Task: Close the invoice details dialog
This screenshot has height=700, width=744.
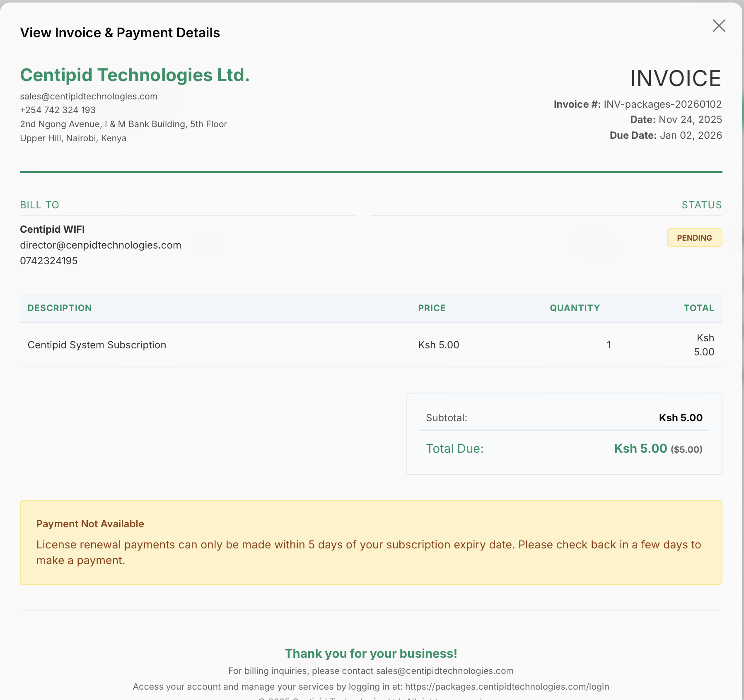Action: (719, 26)
